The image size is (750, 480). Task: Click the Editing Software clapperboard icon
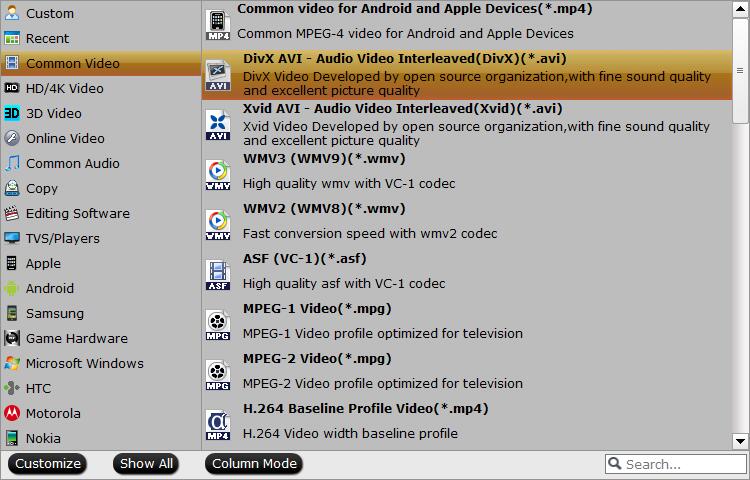(x=12, y=213)
